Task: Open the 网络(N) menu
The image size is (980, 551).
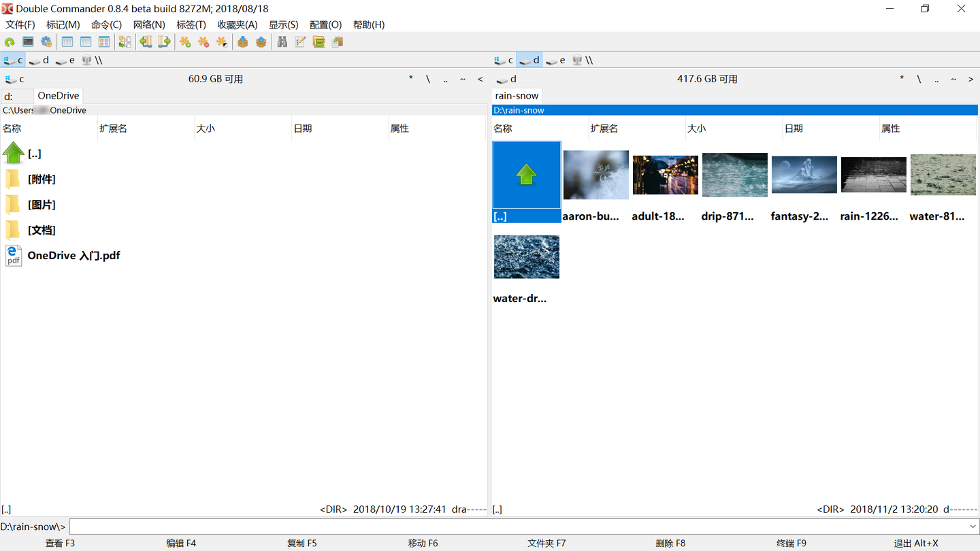Action: click(149, 24)
